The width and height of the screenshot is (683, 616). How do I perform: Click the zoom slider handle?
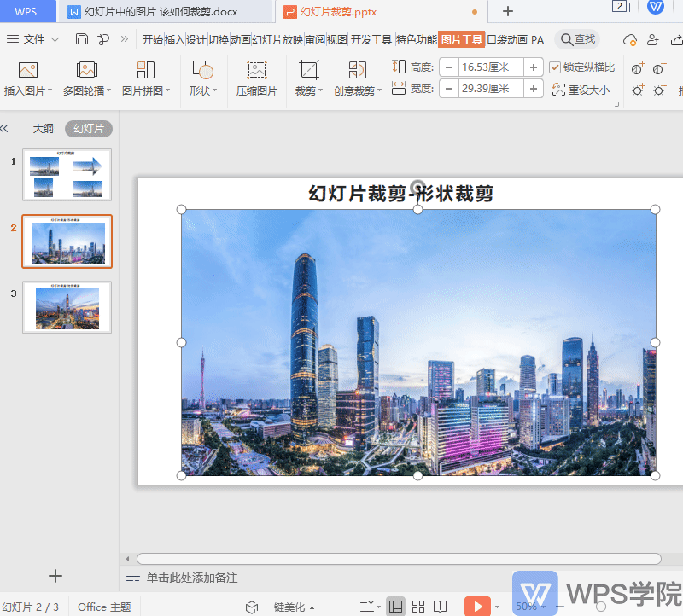click(601, 607)
